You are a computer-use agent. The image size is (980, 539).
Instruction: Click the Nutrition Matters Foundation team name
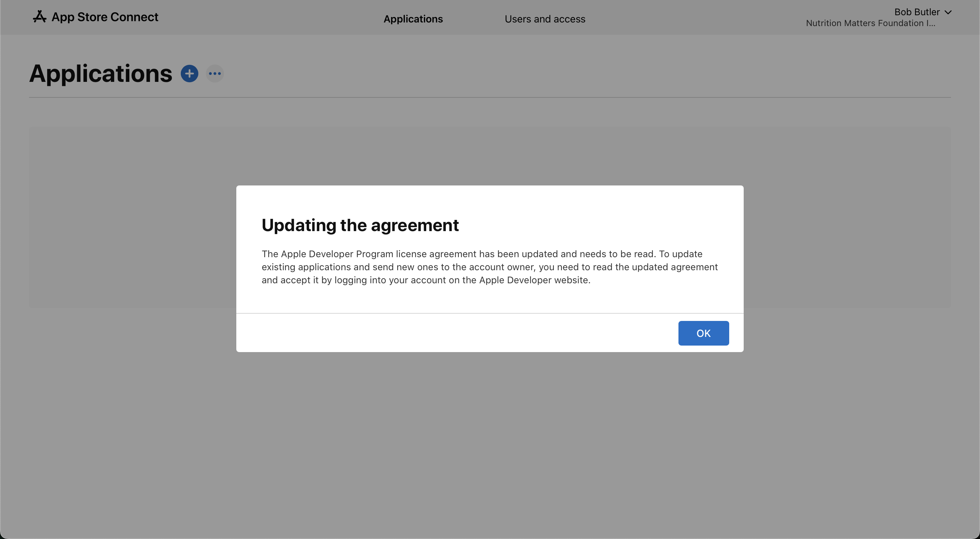click(870, 24)
